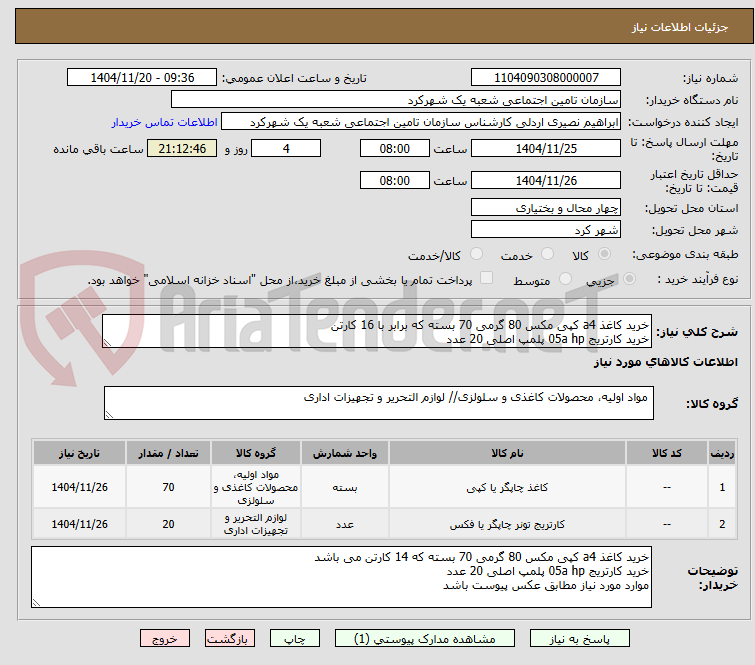The image size is (755, 665).
Task: Click the price validity time 08:00 field
Action: pos(394,181)
